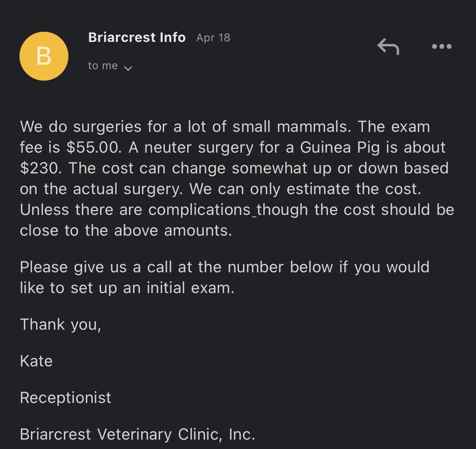Click the Apr 18 date stamp
Image resolution: width=476 pixels, height=449 pixels.
click(x=213, y=38)
